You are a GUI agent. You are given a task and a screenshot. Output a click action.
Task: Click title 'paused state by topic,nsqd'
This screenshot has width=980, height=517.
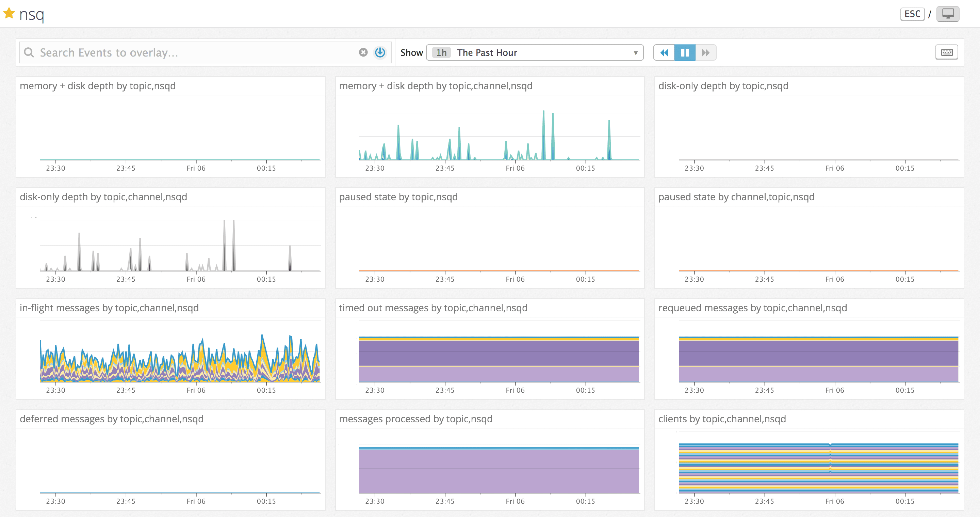click(398, 197)
